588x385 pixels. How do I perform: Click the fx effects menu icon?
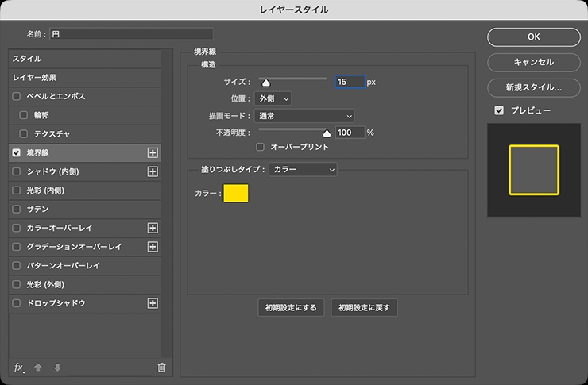point(20,367)
